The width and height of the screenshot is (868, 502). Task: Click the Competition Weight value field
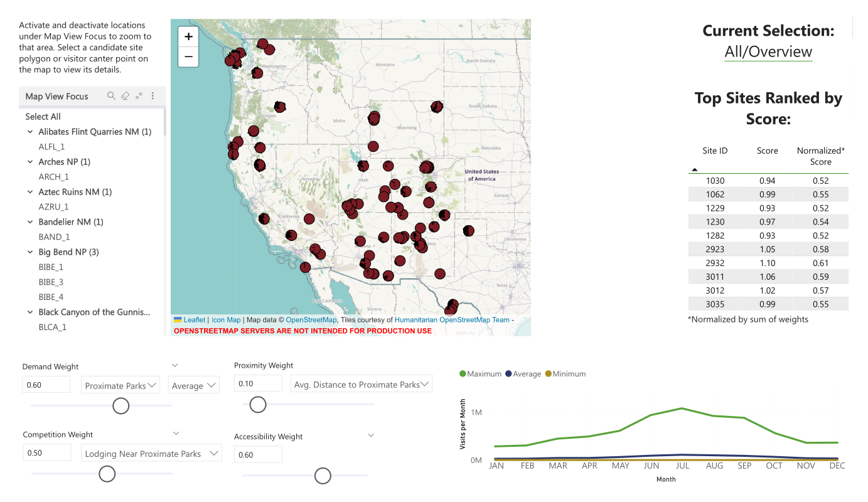[x=46, y=453]
